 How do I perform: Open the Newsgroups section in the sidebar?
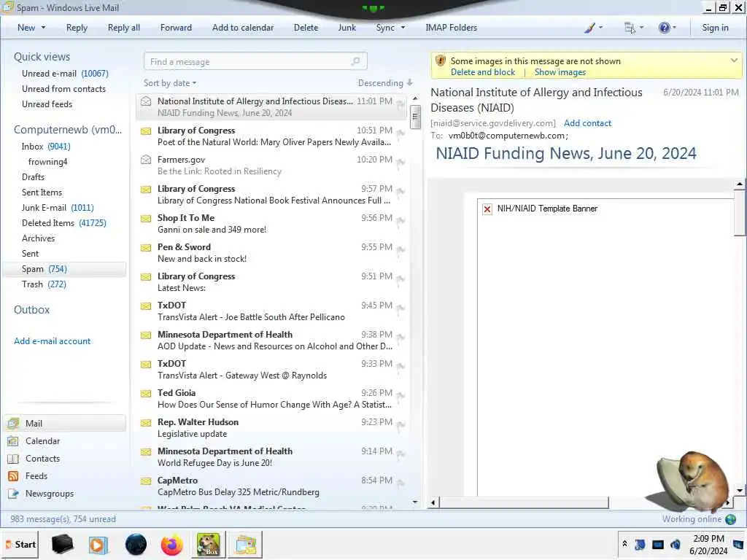(x=50, y=494)
